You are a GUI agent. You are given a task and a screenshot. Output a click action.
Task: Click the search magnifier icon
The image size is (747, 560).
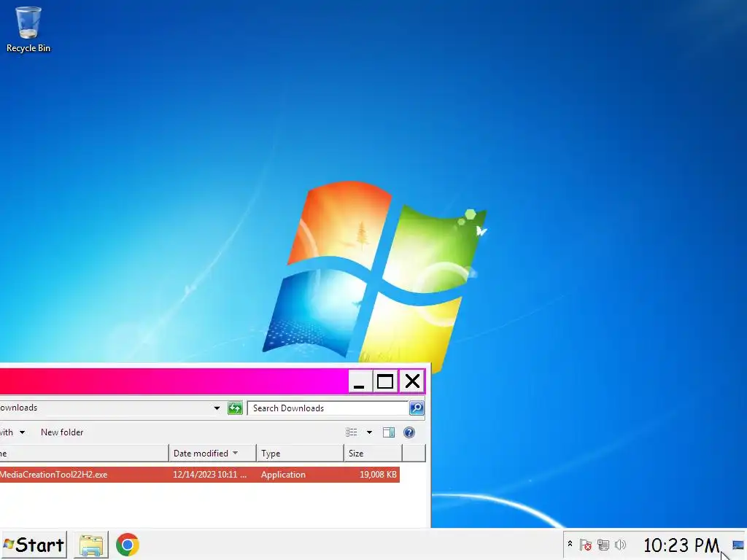point(417,408)
